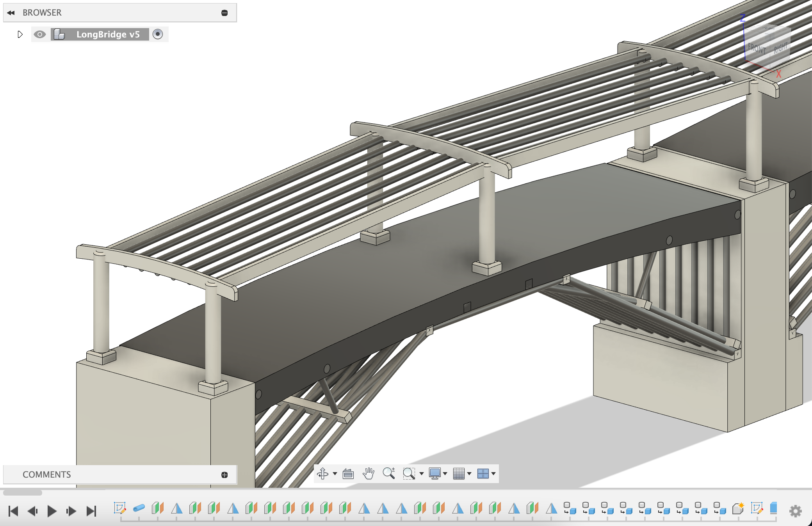The image size is (812, 526).
Task: Open the Orbit type dropdown arrow
Action: coord(335,474)
